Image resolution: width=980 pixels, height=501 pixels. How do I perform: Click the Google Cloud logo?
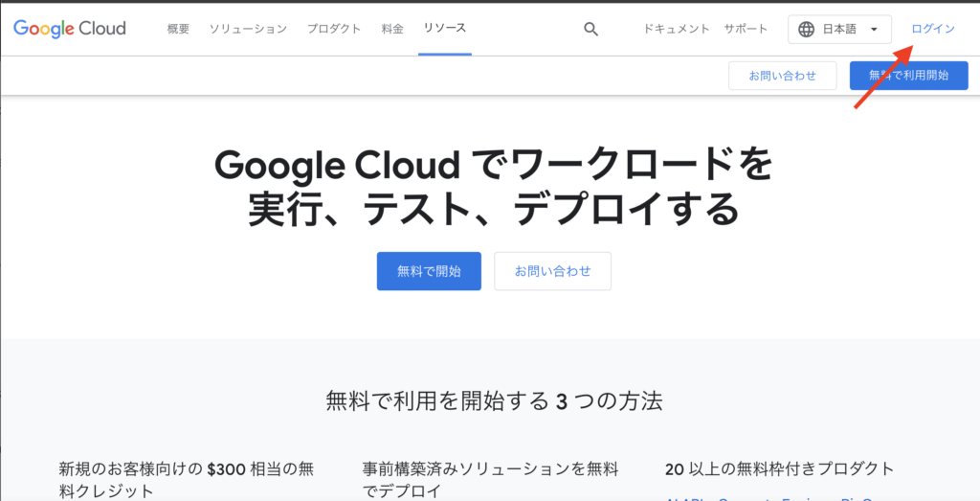point(70,28)
